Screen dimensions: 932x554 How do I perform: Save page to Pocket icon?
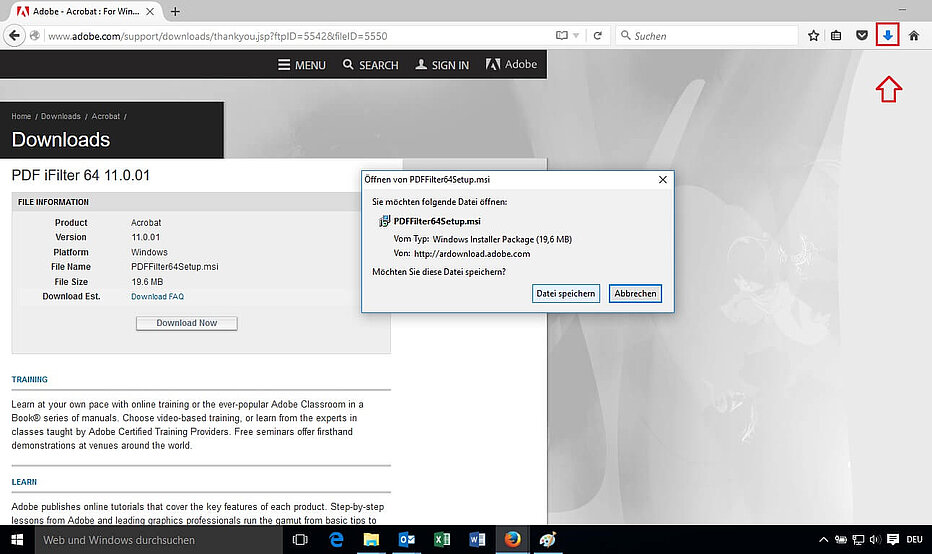point(861,36)
